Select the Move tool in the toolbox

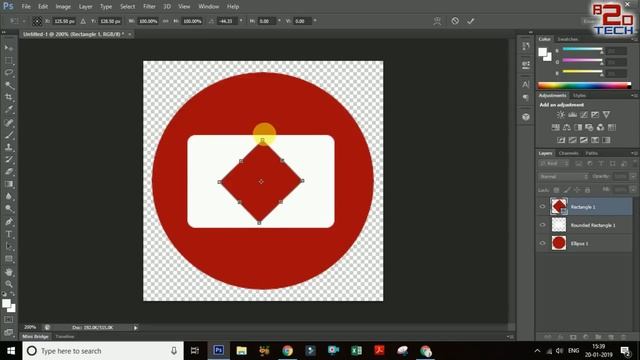[9, 48]
